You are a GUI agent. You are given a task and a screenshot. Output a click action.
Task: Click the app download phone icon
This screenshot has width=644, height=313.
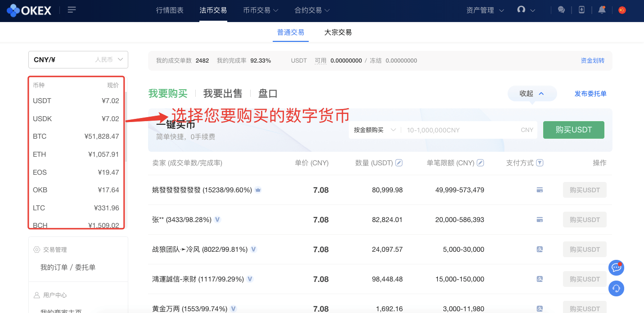(581, 10)
